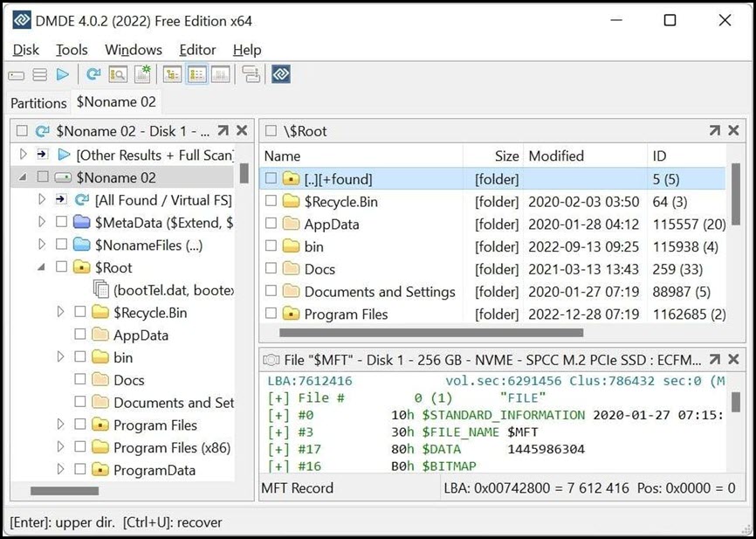
Task: Expand the $NonameFiles tree node
Action: coord(42,245)
